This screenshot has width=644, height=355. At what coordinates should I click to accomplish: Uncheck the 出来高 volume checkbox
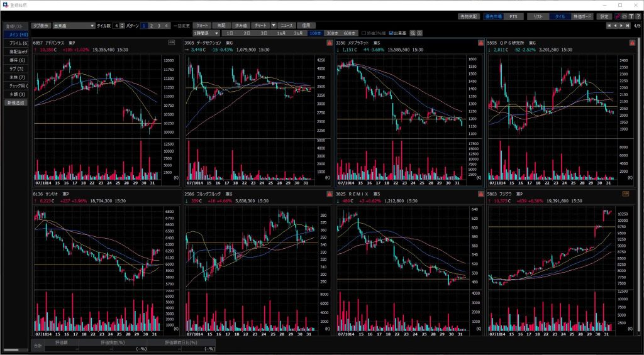(x=392, y=33)
